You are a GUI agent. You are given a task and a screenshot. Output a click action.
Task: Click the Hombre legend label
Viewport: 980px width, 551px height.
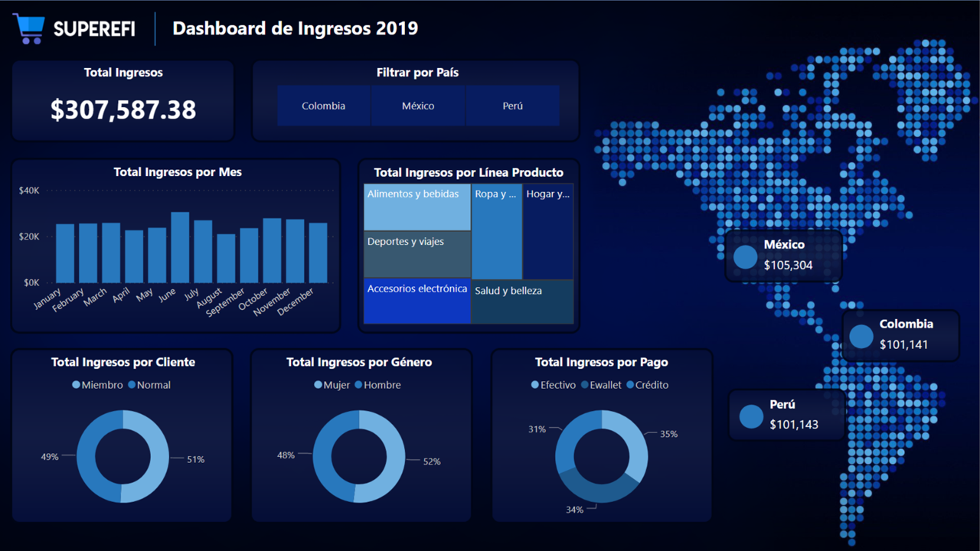coord(383,385)
